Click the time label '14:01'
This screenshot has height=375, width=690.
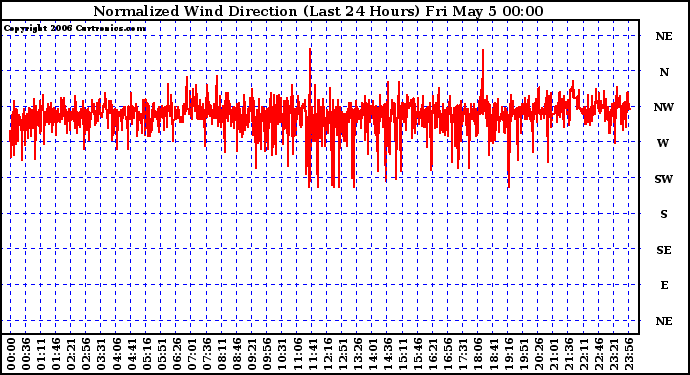[x=372, y=354]
